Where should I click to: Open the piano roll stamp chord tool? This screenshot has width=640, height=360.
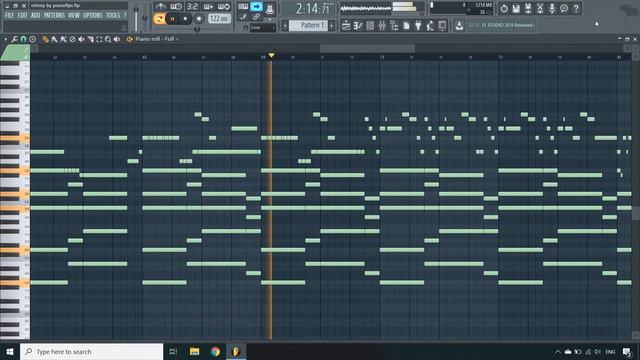(32, 39)
